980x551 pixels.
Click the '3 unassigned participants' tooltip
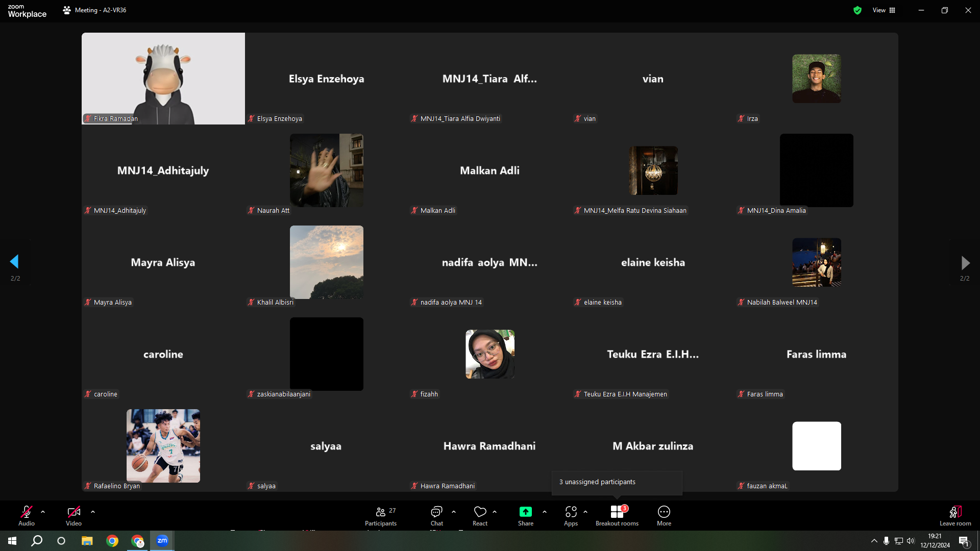click(617, 483)
